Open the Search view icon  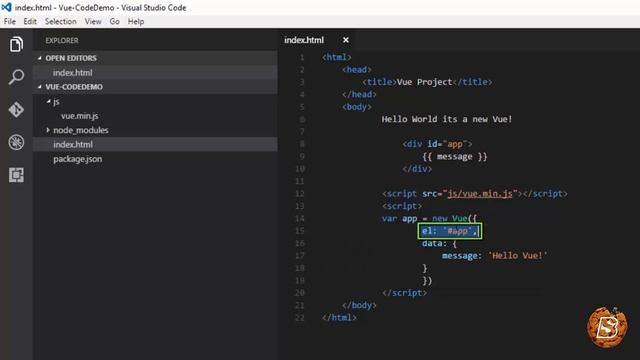point(16,77)
